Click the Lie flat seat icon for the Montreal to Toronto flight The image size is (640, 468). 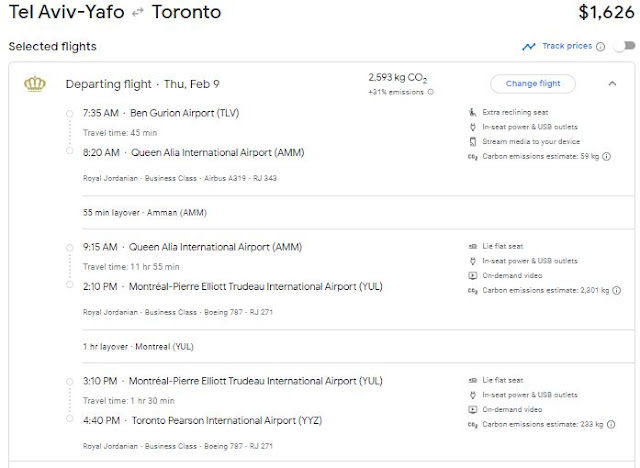472,380
